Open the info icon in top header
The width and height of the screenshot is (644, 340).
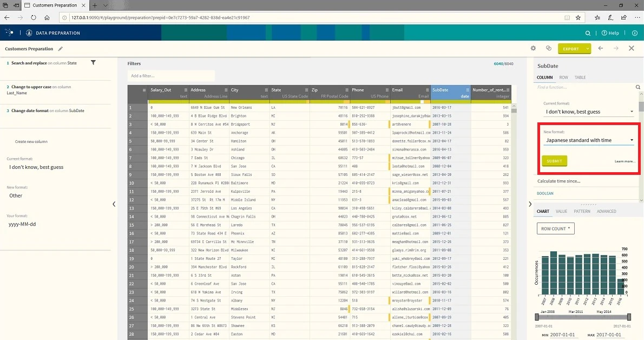(635, 33)
